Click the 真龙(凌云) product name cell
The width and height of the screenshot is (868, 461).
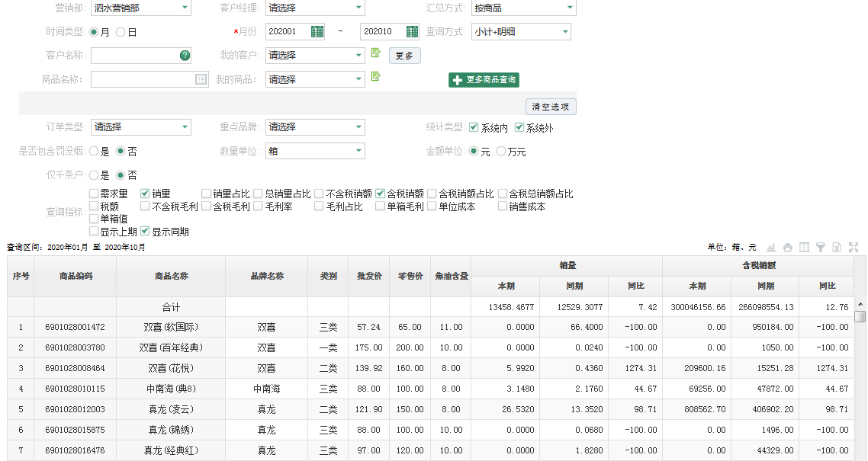tap(171, 410)
